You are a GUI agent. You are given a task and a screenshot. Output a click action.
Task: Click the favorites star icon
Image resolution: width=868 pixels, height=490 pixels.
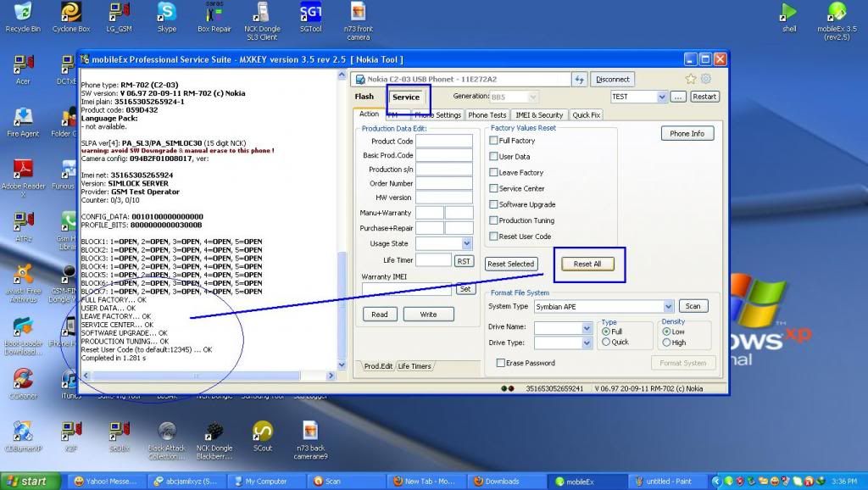point(690,79)
